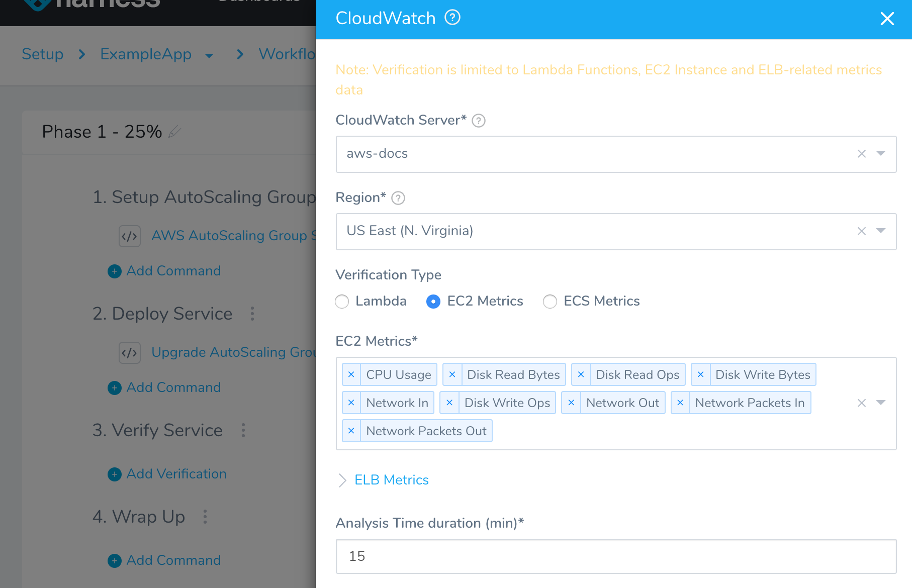Screen dimensions: 912x588
Task: Click the Disk Write Bytes metric label
Action: pyautogui.click(x=763, y=374)
